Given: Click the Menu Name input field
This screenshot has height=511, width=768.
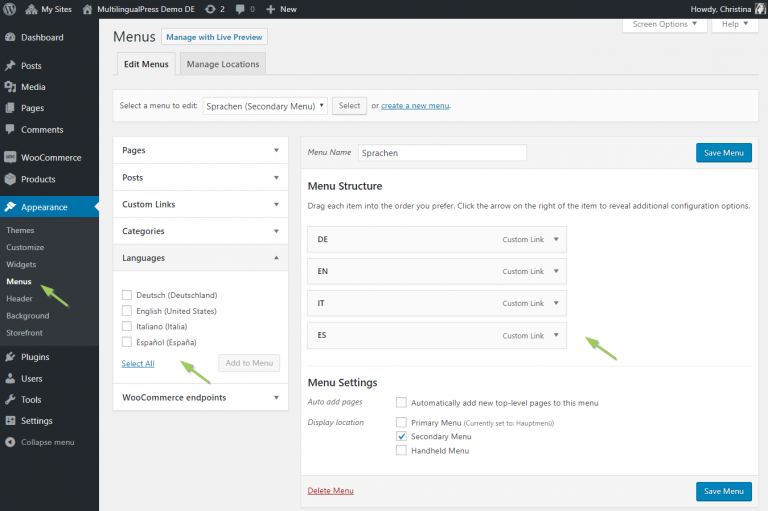Looking at the screenshot, I should coord(442,153).
